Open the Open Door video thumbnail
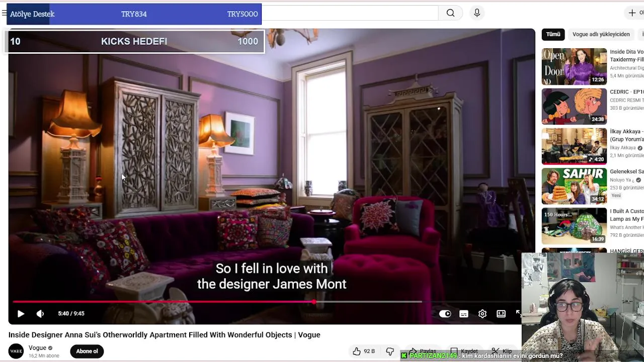 click(574, 66)
